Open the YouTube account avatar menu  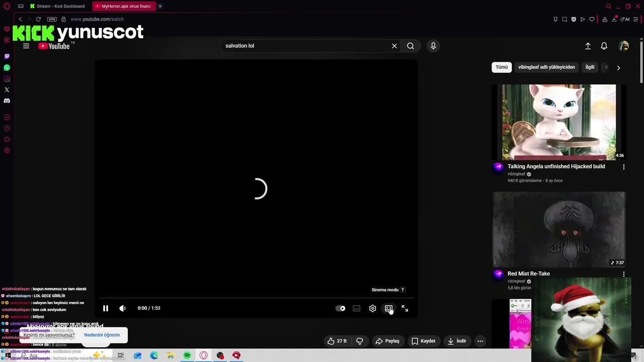pos(624,46)
